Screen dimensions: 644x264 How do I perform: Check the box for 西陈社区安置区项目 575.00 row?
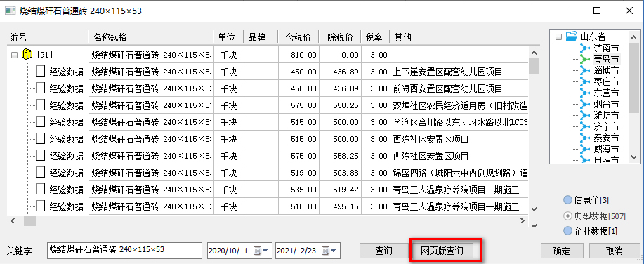click(40, 156)
